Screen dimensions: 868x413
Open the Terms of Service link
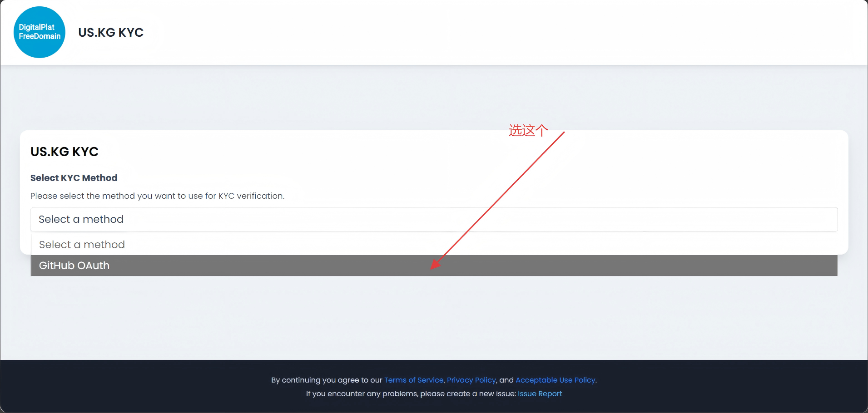(x=413, y=380)
